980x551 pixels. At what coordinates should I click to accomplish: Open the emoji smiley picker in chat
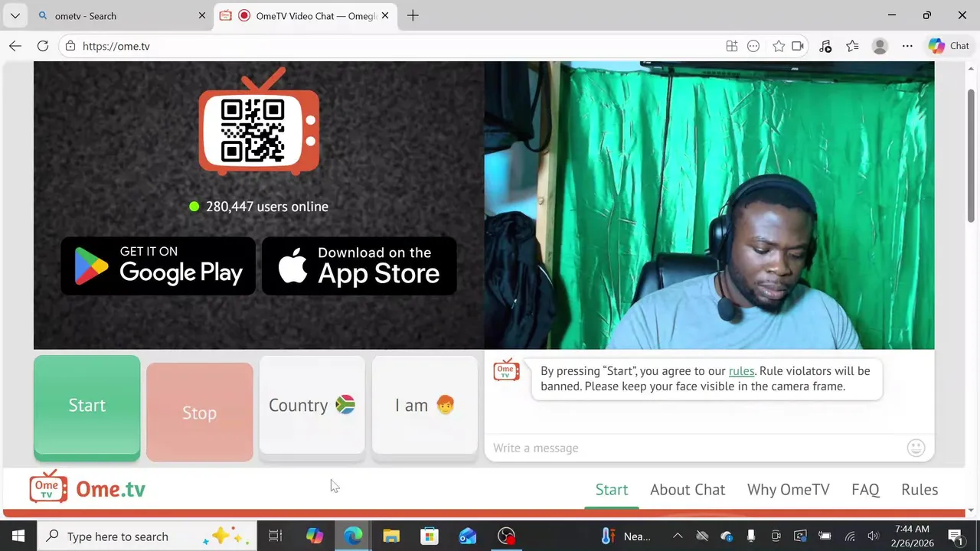click(x=916, y=448)
